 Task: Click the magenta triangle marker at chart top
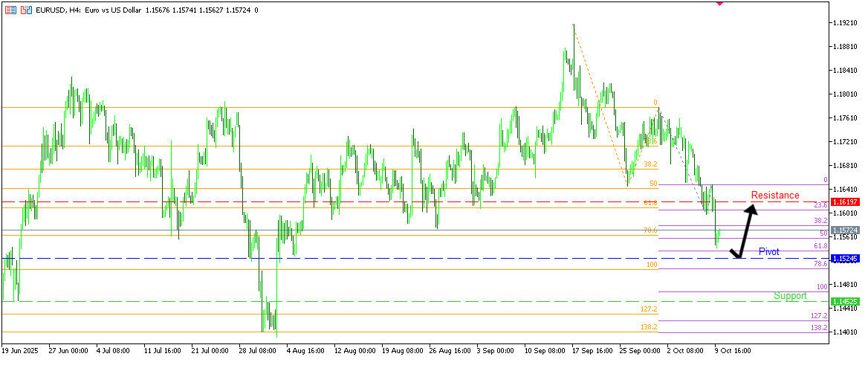[719, 4]
